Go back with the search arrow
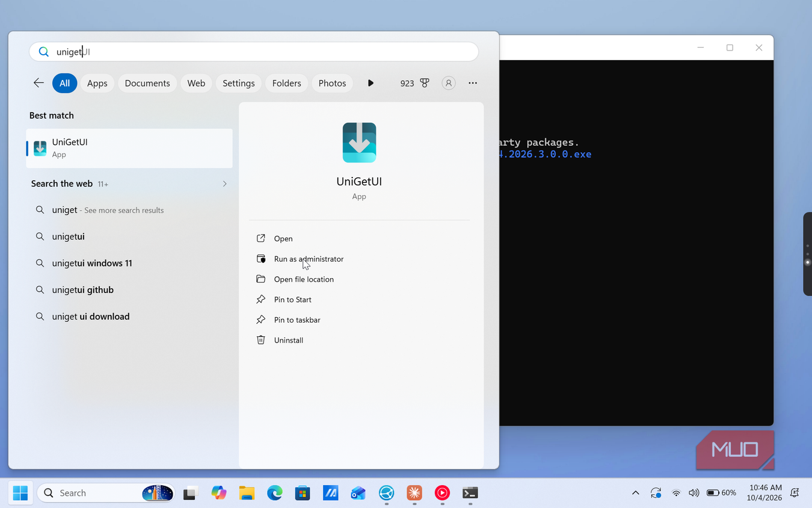 coord(39,83)
